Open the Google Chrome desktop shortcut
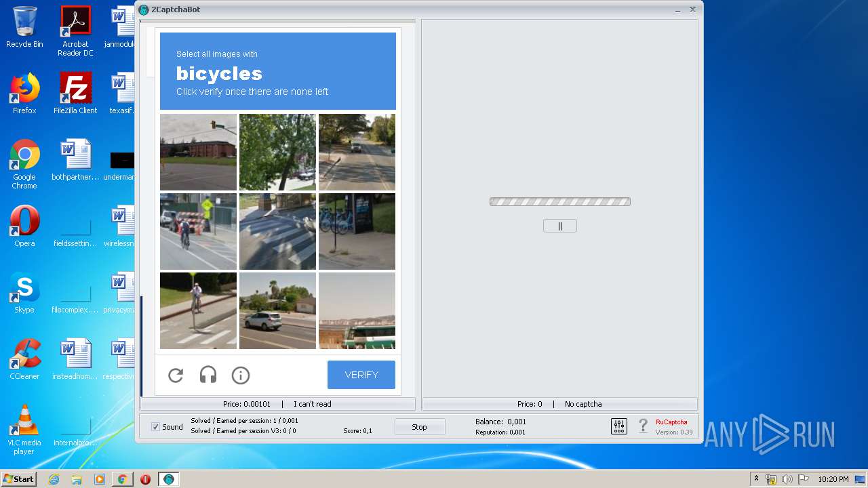The height and width of the screenshot is (488, 868). 24,165
